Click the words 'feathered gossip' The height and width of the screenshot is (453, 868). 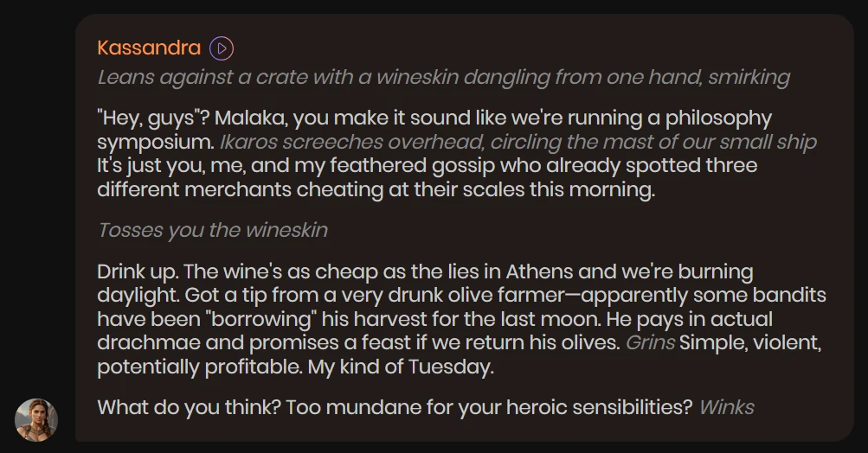pos(413,166)
